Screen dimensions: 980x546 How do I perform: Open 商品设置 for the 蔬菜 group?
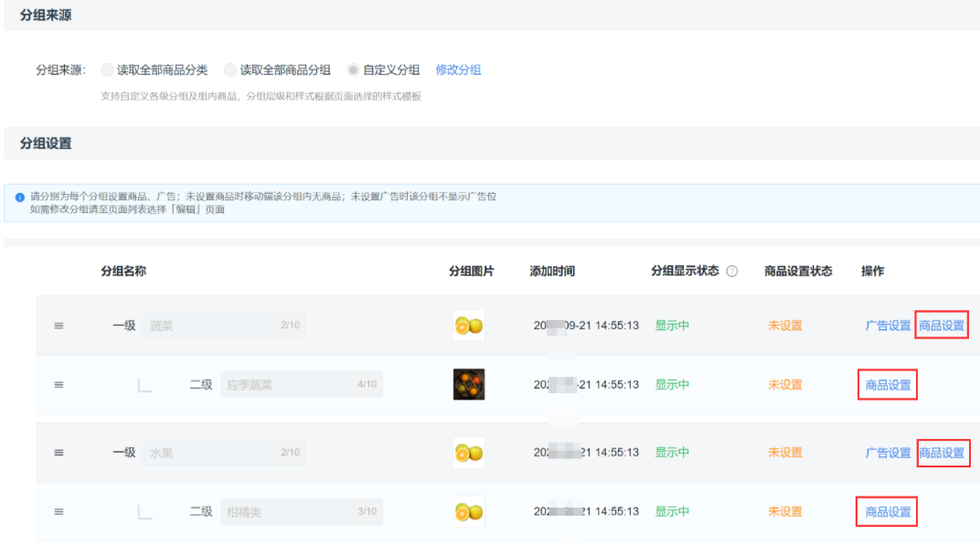pos(942,326)
